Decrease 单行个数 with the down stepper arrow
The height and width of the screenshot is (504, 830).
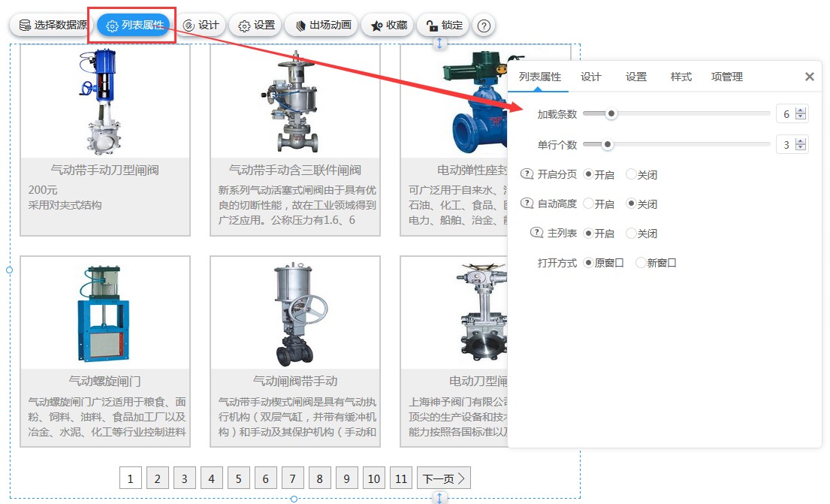801,148
